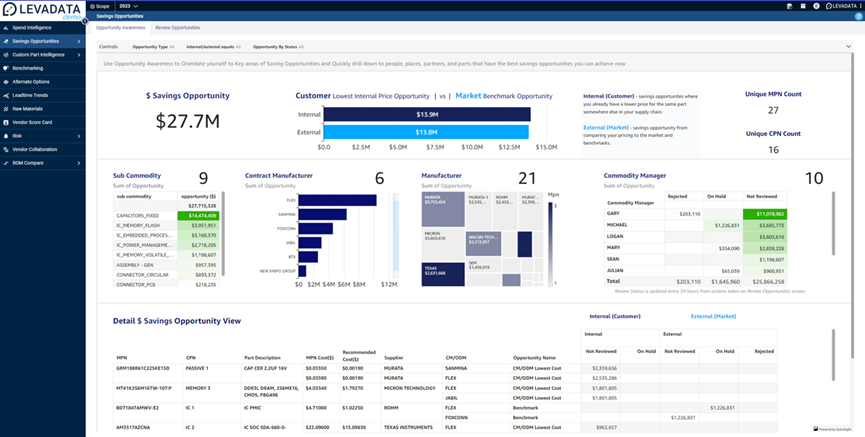Click the Internal $13.9M bar
This screenshot has height=437, width=865.
click(427, 114)
